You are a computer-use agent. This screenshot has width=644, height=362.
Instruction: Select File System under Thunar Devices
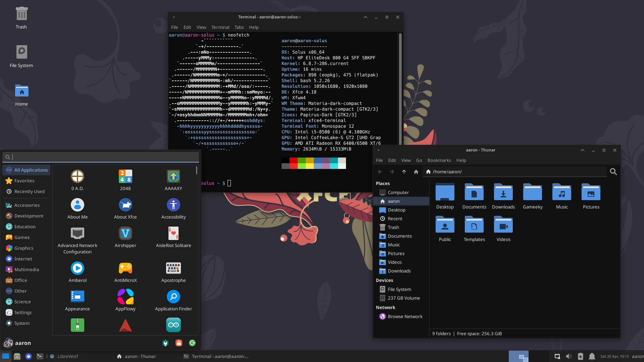401,289
